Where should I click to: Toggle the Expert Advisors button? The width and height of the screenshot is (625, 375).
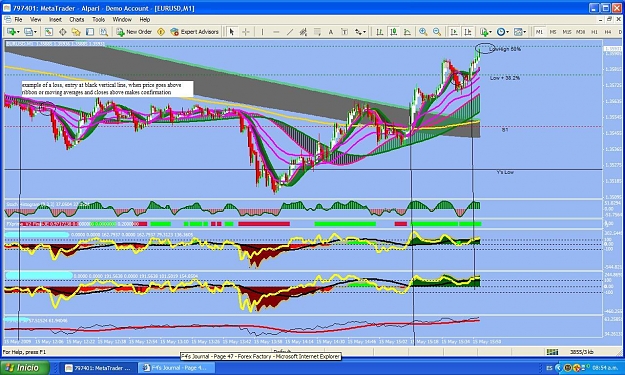195,32
